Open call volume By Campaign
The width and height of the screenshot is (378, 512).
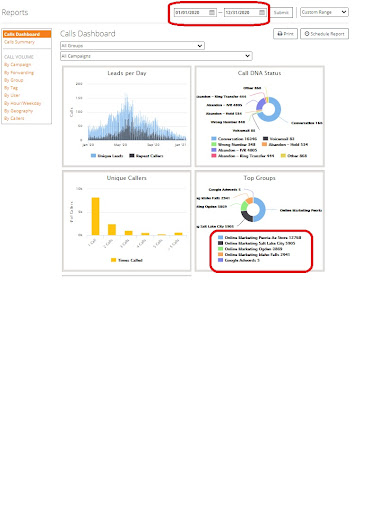click(x=17, y=65)
